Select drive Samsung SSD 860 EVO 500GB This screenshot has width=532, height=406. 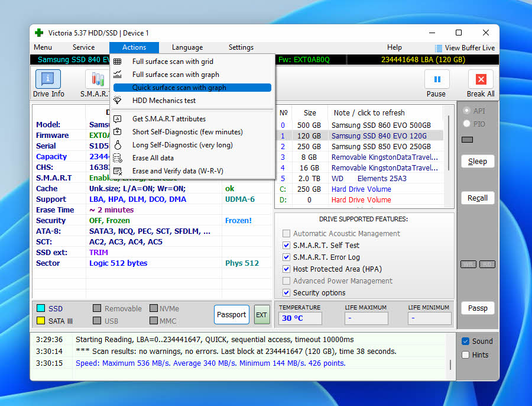coord(361,125)
